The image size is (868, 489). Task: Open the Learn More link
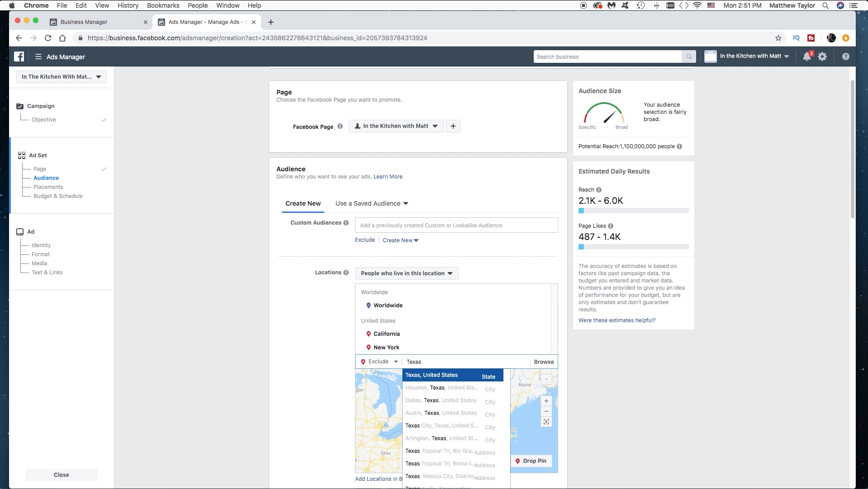[388, 177]
